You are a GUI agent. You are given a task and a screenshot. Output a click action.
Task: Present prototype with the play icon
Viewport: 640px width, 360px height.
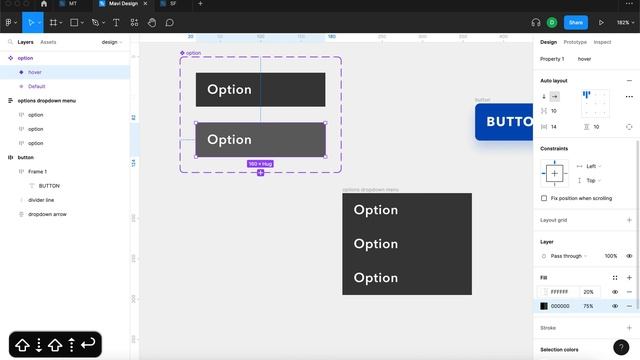coord(601,22)
